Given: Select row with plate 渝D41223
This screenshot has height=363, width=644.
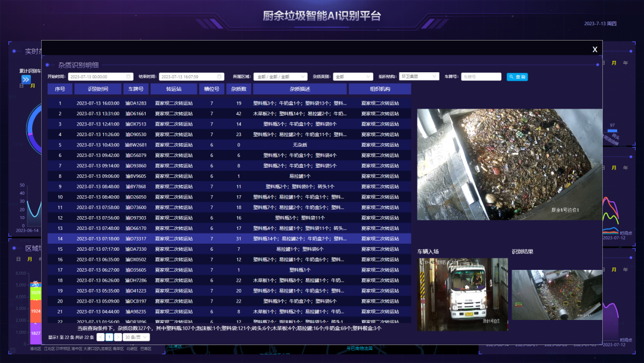Looking at the screenshot, I should click(x=229, y=291).
